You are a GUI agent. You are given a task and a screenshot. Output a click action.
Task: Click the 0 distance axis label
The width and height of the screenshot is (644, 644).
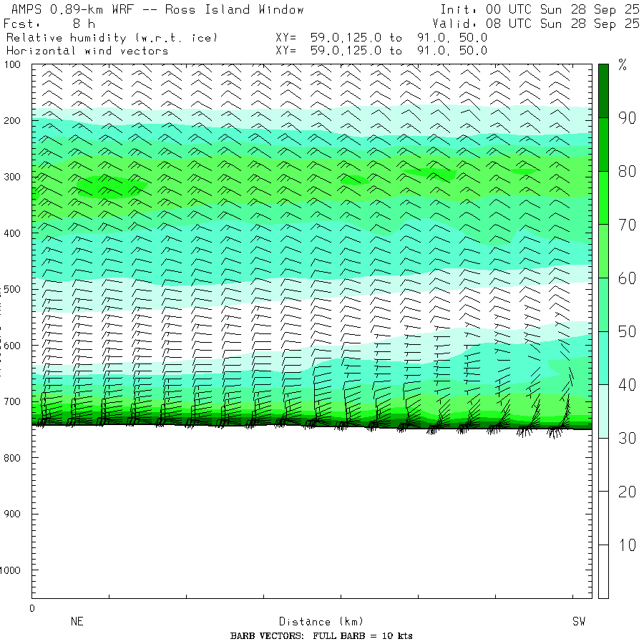(32, 609)
